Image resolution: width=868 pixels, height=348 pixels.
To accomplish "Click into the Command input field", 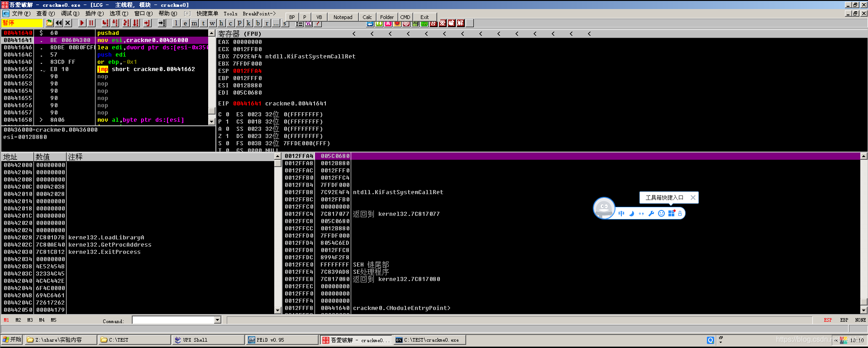I will pos(173,320).
